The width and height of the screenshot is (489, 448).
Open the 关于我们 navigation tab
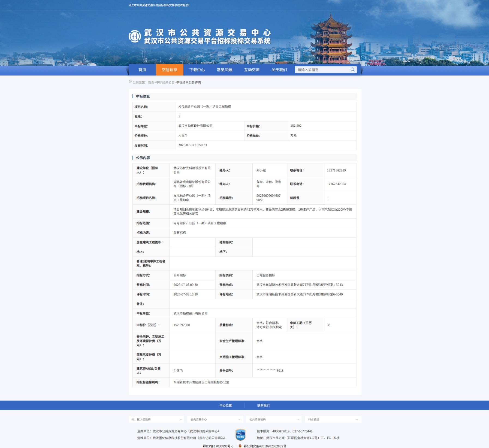279,70
